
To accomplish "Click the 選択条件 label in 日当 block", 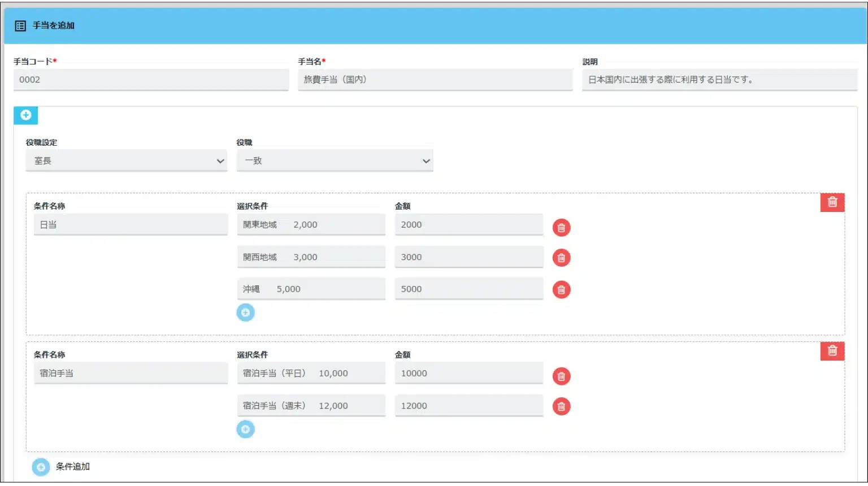I will pos(252,206).
